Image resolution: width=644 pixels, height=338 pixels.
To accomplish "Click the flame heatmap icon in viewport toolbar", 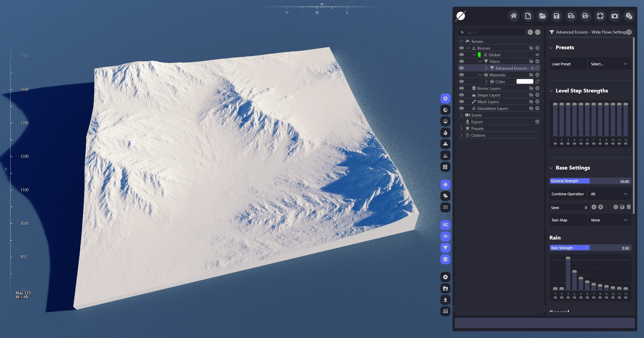I will 445,133.
